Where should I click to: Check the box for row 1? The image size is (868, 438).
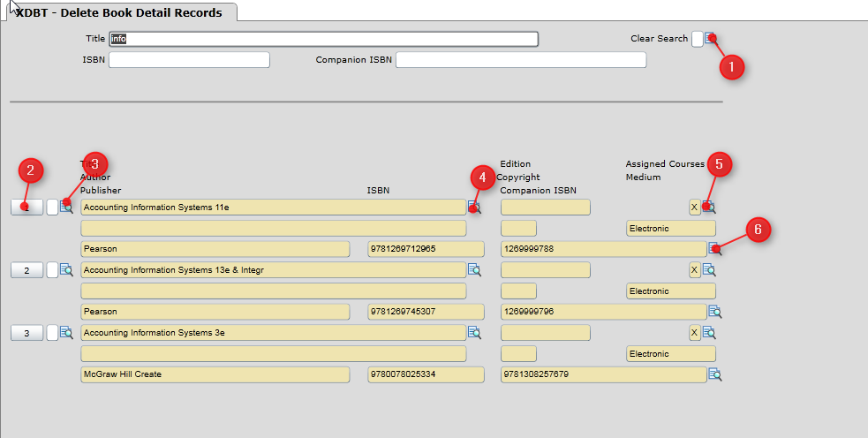click(x=52, y=208)
